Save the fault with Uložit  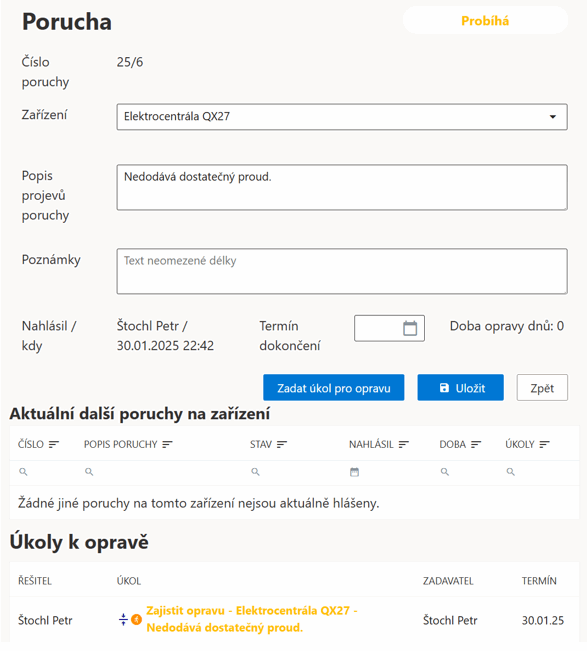tap(460, 388)
